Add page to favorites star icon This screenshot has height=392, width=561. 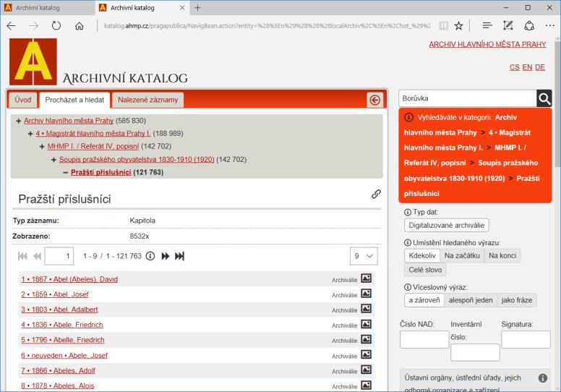click(x=458, y=26)
